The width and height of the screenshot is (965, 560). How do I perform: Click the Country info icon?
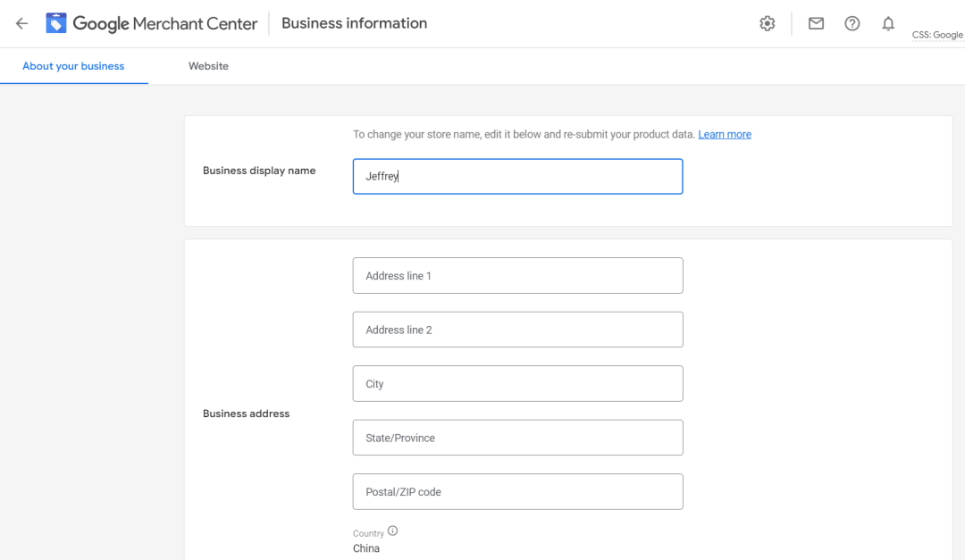point(392,531)
